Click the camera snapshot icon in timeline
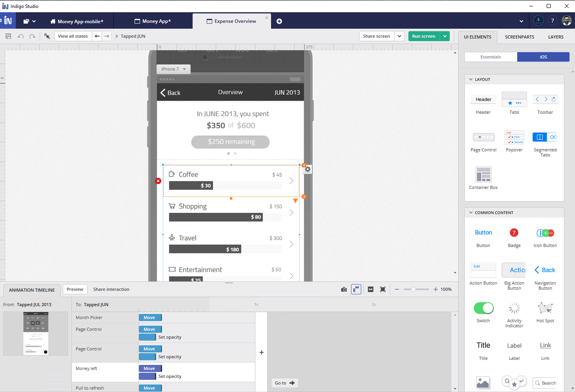The image size is (575, 392). 344,289
